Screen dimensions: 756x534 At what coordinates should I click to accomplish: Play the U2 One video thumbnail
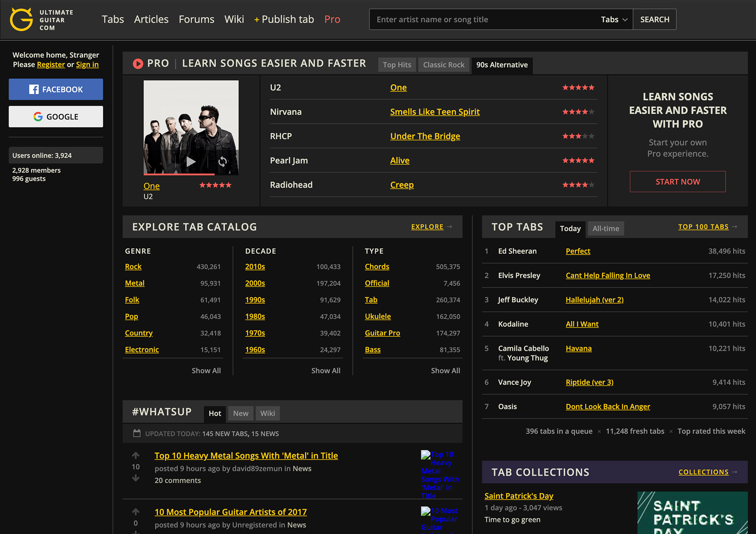(x=191, y=161)
